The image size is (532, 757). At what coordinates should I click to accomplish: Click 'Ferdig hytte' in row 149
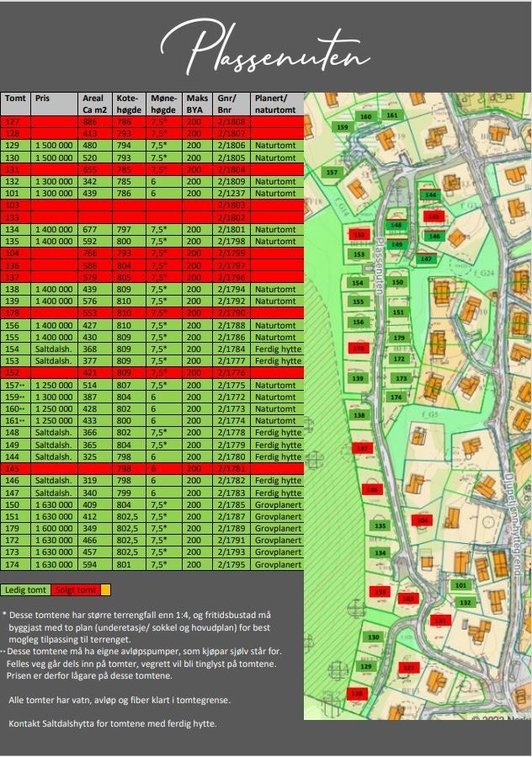[278, 445]
